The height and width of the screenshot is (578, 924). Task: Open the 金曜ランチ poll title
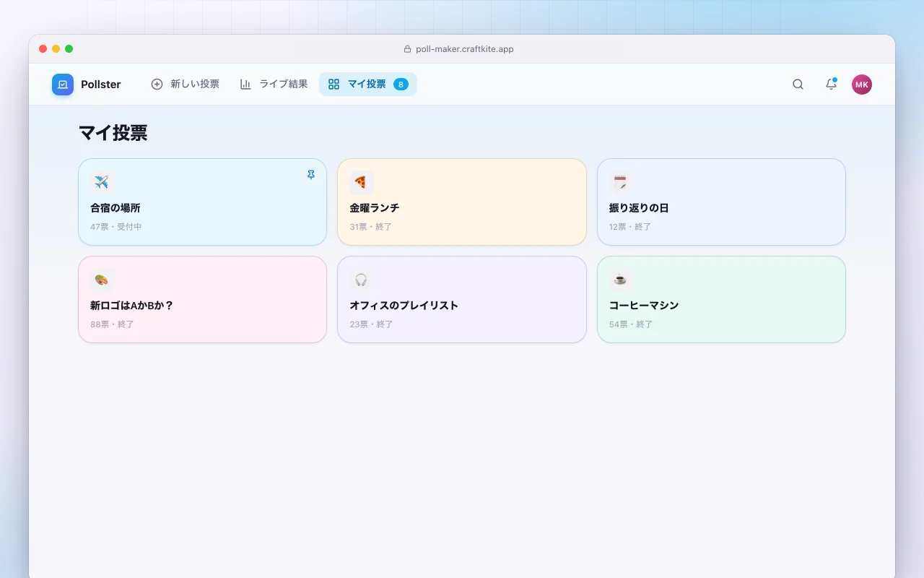click(x=375, y=208)
